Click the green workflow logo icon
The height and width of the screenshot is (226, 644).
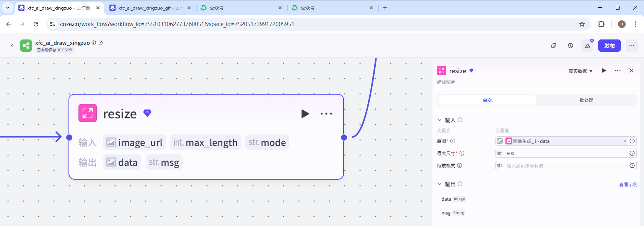26,46
